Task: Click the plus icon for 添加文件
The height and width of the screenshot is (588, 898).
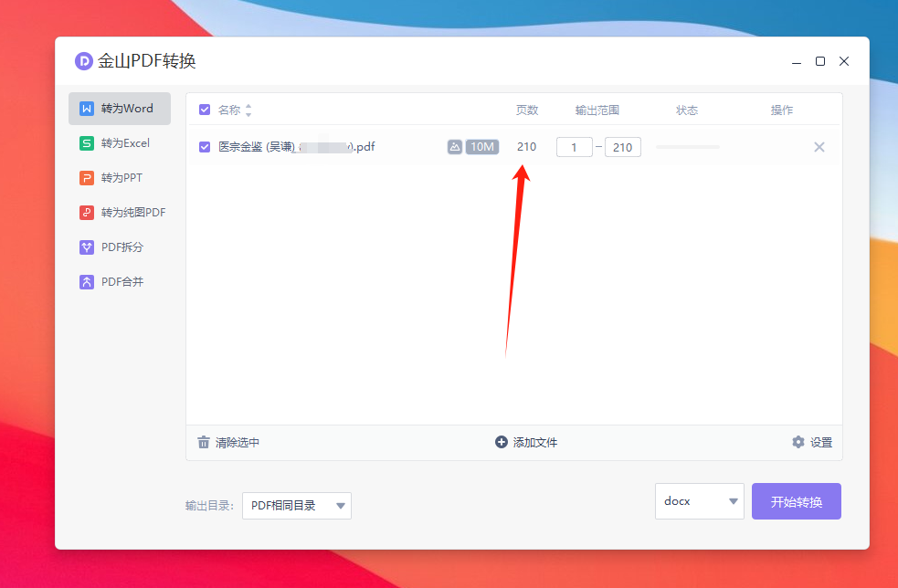Action: [x=502, y=442]
